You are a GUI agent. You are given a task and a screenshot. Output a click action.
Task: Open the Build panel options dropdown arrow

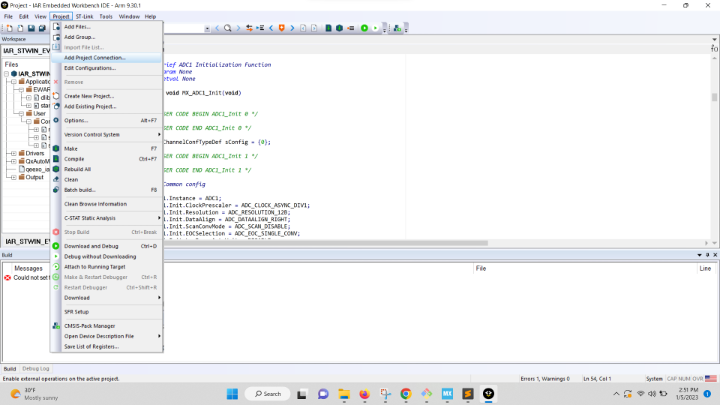699,255
